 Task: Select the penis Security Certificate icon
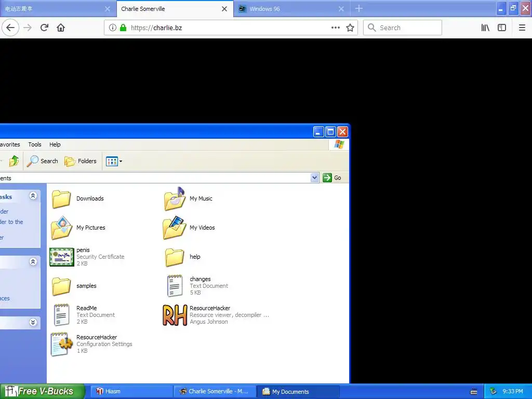point(61,257)
